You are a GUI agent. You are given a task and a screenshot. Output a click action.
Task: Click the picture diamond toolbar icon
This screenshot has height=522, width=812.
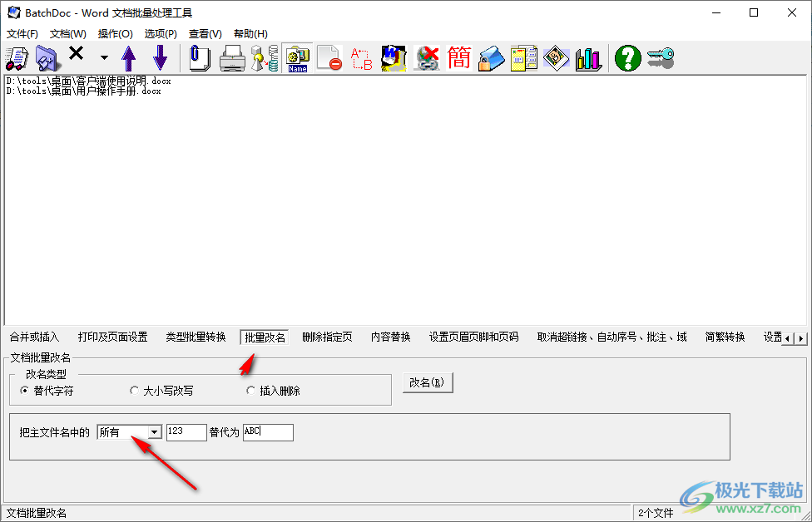coord(557,58)
